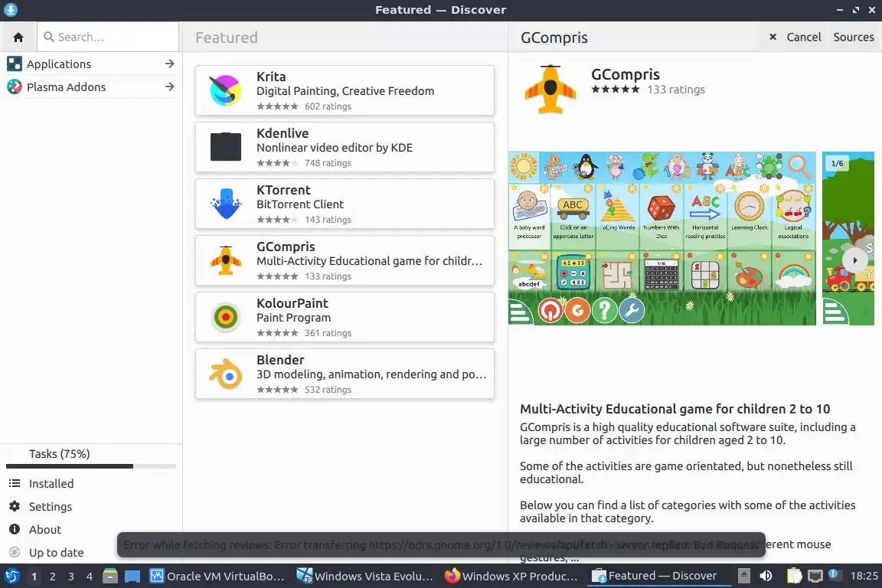Click the Blender '532 ratings' text
Screen dimensions: 882x588
(328, 390)
